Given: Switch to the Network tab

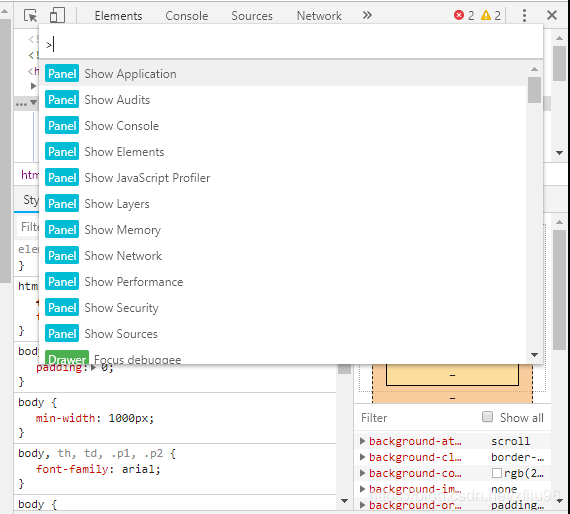Looking at the screenshot, I should coord(319,16).
